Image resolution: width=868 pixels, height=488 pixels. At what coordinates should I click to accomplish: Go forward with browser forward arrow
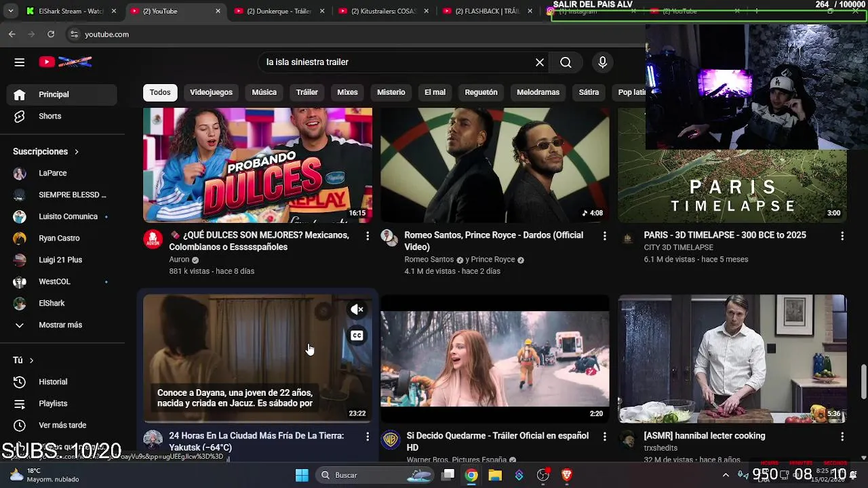tap(31, 34)
